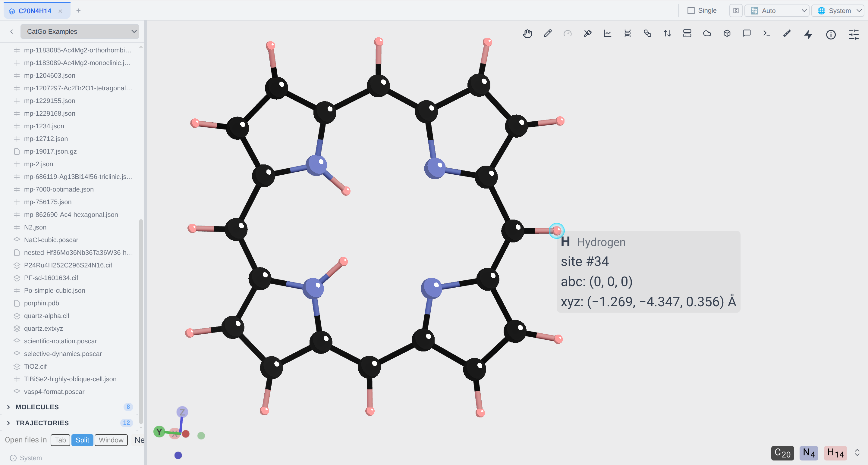Open the terminal prompt tool
The height and width of the screenshot is (465, 868).
pos(766,33)
